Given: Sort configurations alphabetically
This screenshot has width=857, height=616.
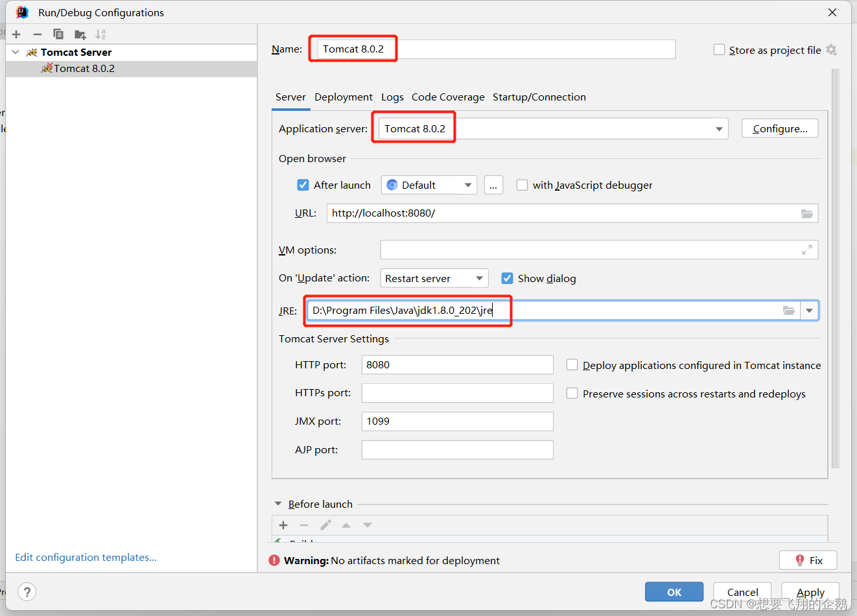Looking at the screenshot, I should click(100, 34).
